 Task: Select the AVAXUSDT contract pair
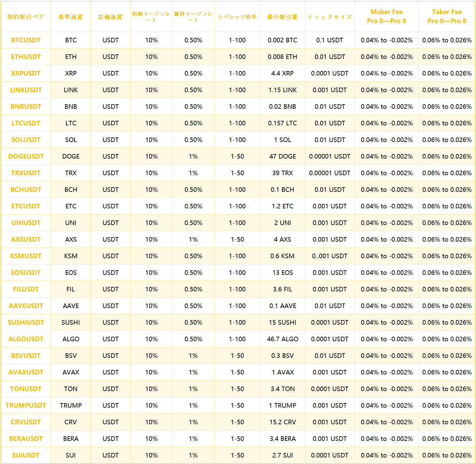pyautogui.click(x=26, y=372)
